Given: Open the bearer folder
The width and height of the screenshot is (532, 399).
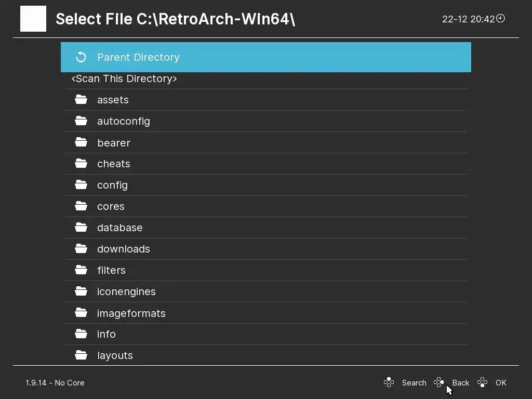Looking at the screenshot, I should [x=266, y=142].
